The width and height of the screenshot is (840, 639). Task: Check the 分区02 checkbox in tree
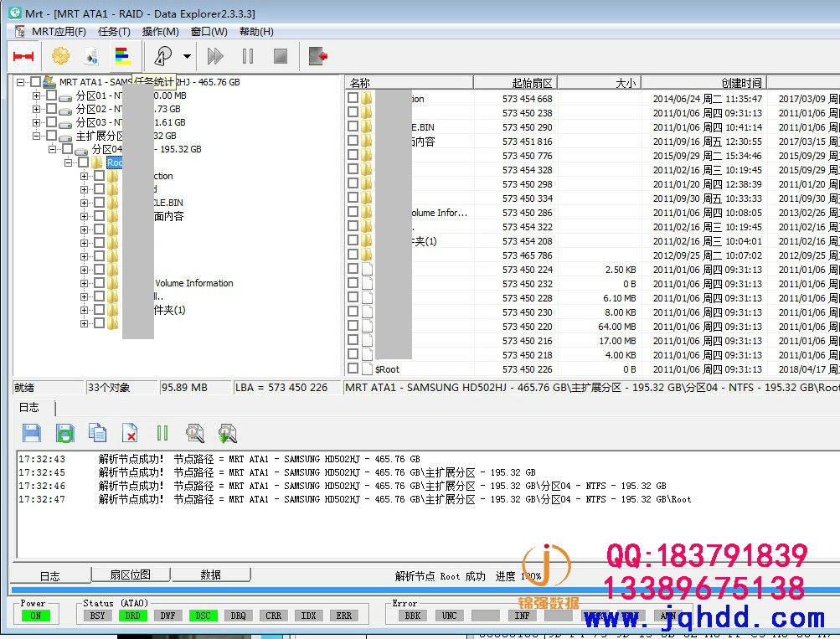(x=51, y=108)
